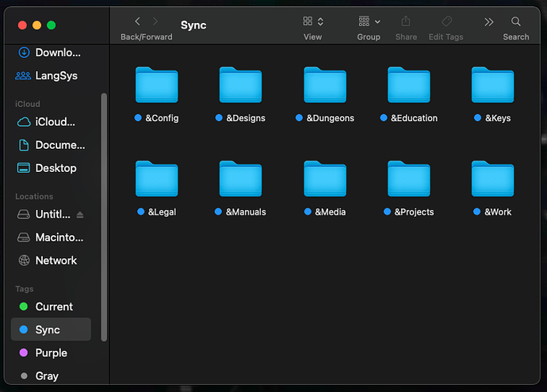Click the &Designs folder name label

pos(246,118)
